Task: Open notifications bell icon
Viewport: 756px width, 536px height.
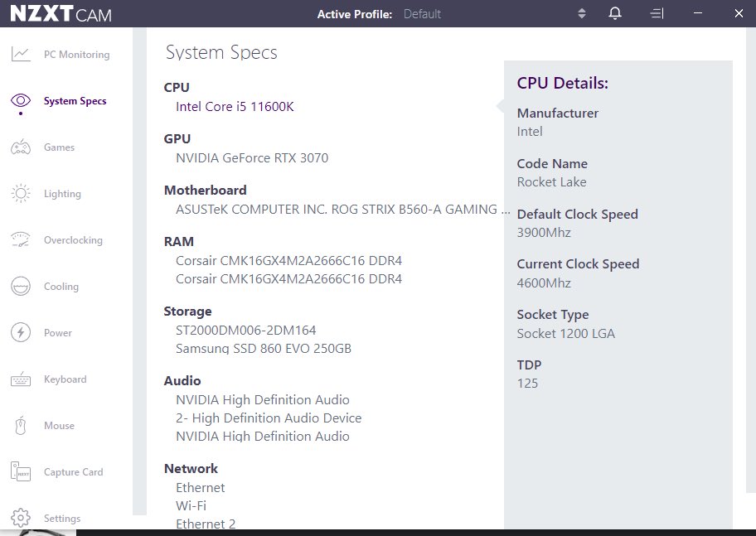Action: pos(615,13)
